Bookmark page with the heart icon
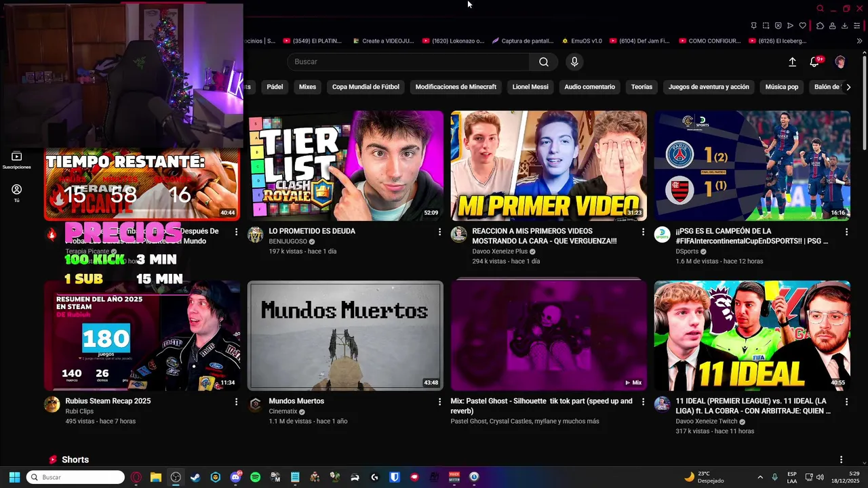Image resolution: width=868 pixels, height=488 pixels. [x=802, y=26]
